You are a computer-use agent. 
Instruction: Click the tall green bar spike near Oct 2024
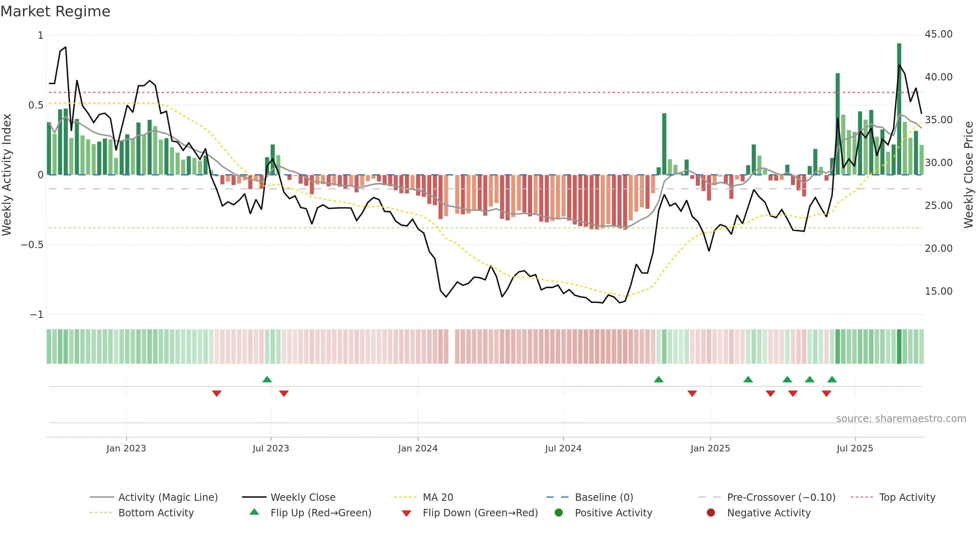pos(664,144)
